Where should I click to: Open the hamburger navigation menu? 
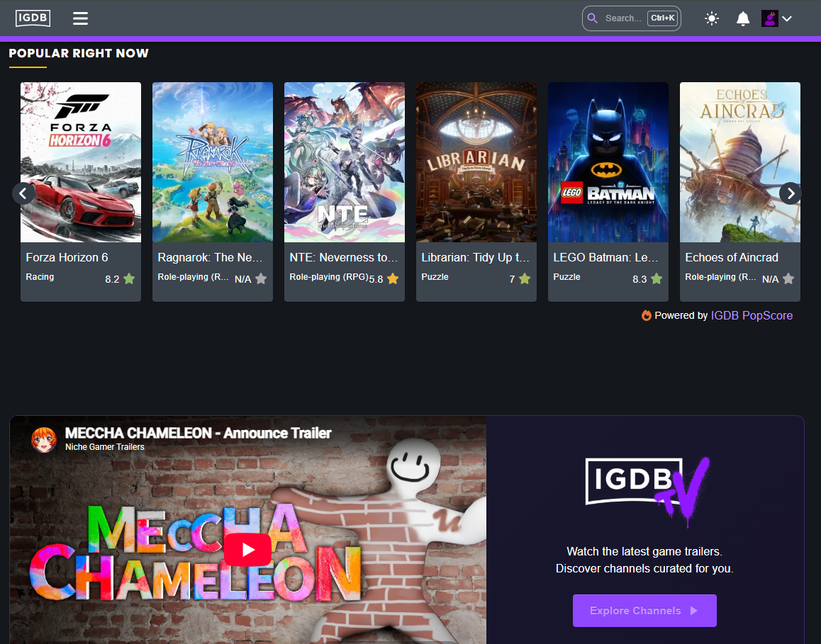80,18
